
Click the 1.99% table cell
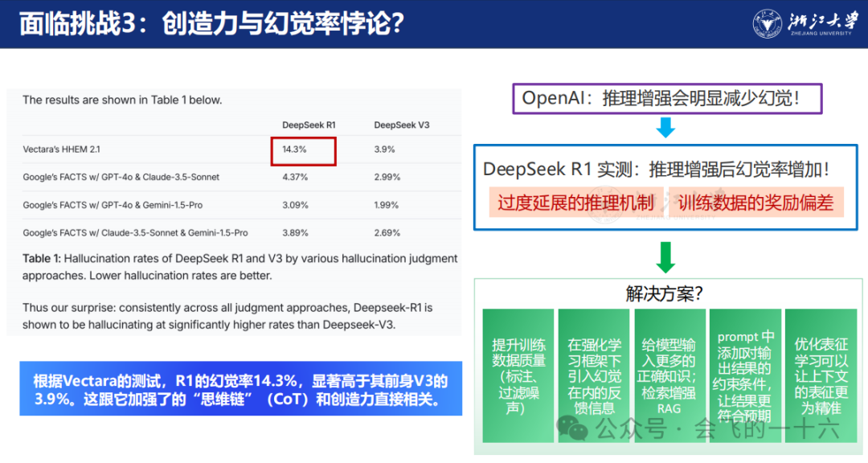coord(386,205)
